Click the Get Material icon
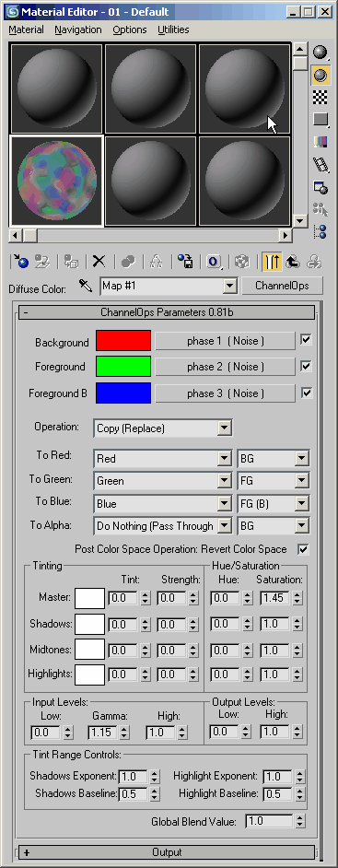Image resolution: width=338 pixels, height=868 pixels. pyautogui.click(x=21, y=261)
